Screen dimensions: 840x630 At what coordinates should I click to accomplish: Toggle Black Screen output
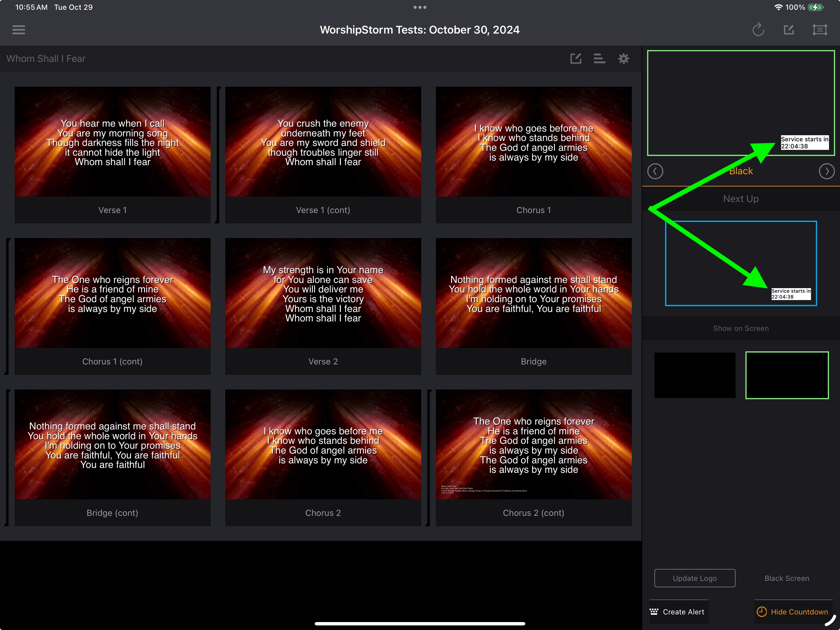tap(787, 578)
